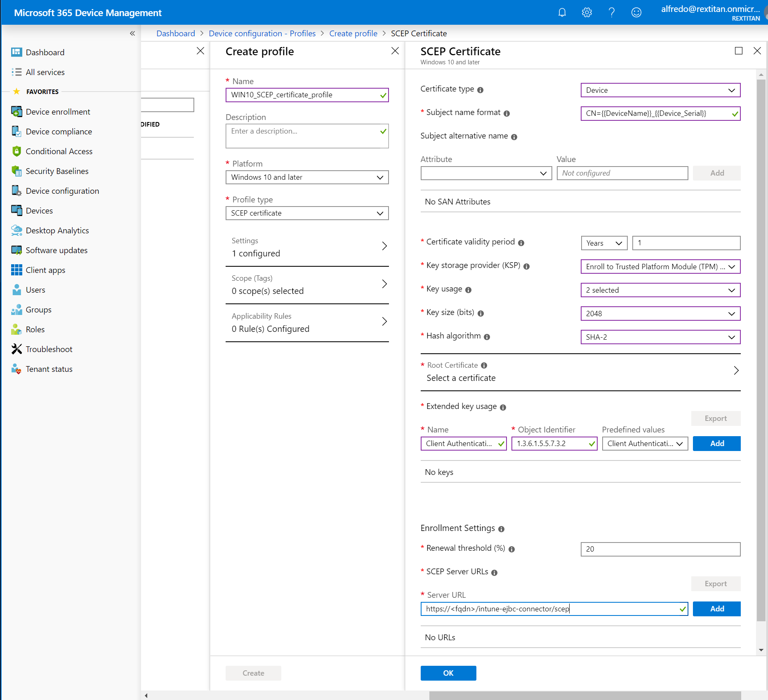Show the Renewal threshold info tooltip

[511, 549]
